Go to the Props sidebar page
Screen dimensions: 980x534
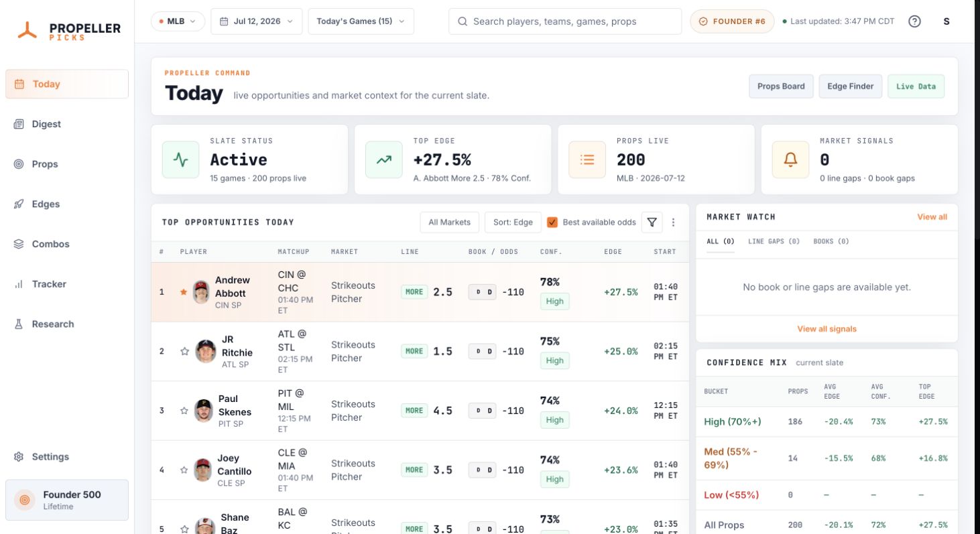67,164
